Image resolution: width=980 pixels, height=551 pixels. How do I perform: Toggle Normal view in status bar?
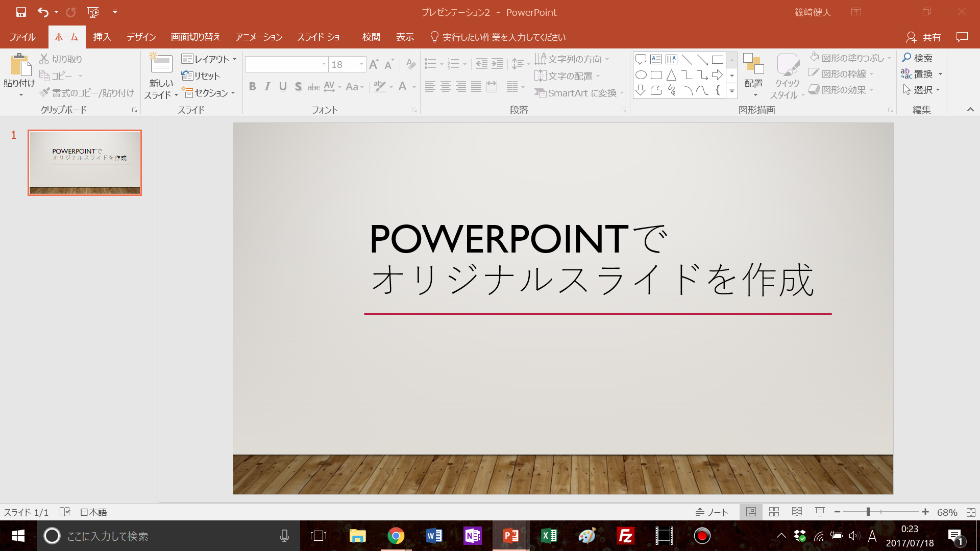click(751, 512)
